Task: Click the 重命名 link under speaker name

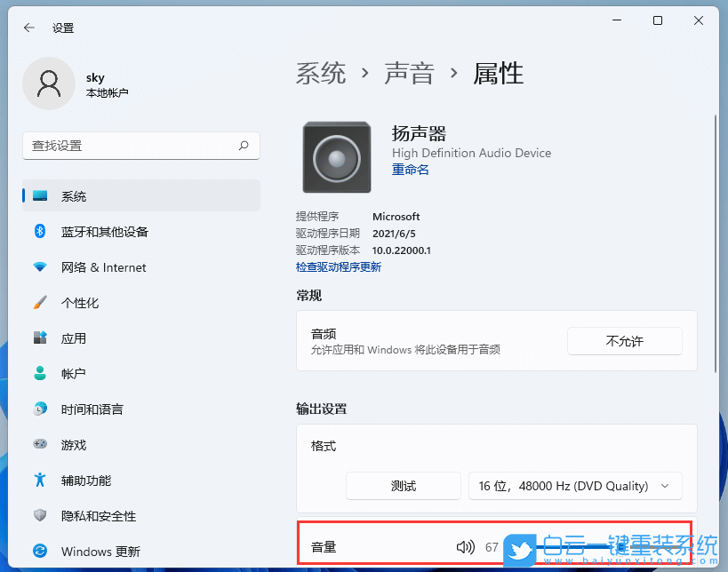Action: pyautogui.click(x=410, y=169)
